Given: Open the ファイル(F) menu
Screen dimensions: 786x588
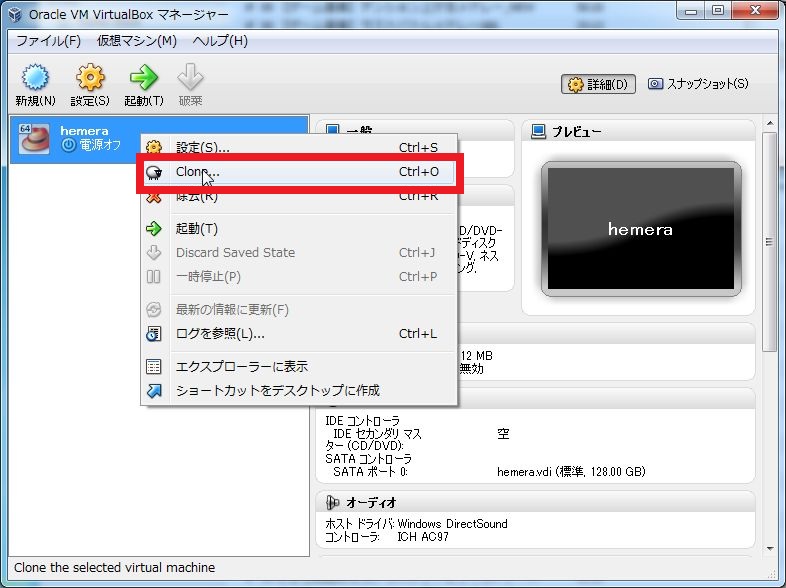Looking at the screenshot, I should pyautogui.click(x=49, y=41).
